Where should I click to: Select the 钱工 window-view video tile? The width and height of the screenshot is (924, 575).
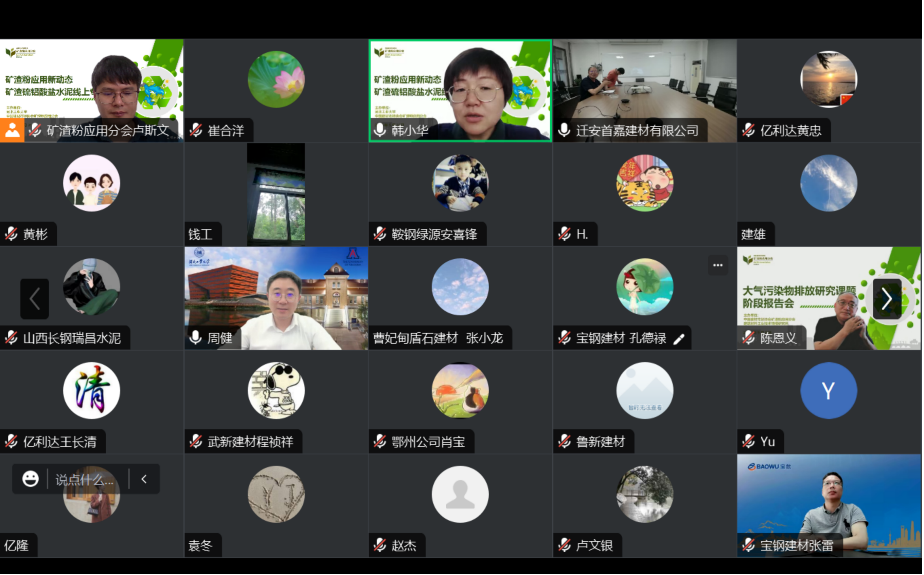point(276,194)
